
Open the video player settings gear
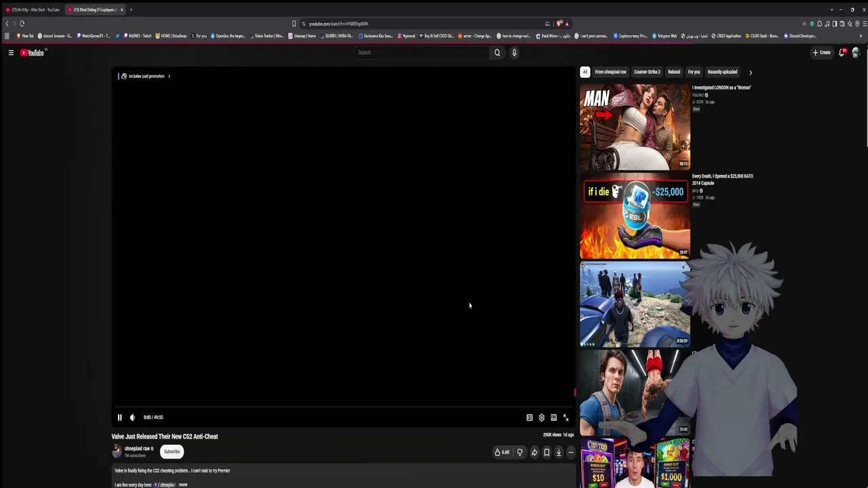point(541,418)
